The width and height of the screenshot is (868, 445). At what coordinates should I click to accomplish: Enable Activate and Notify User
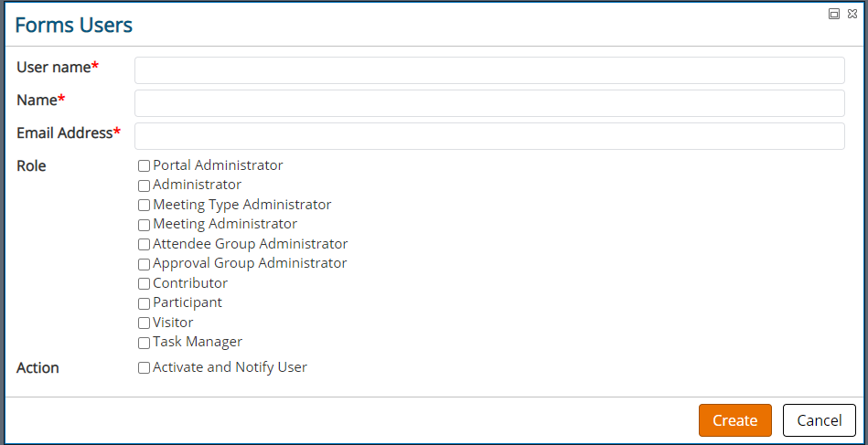pos(144,367)
